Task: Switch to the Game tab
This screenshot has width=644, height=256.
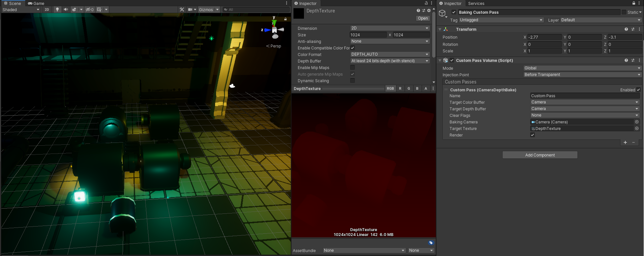Action: [36, 3]
